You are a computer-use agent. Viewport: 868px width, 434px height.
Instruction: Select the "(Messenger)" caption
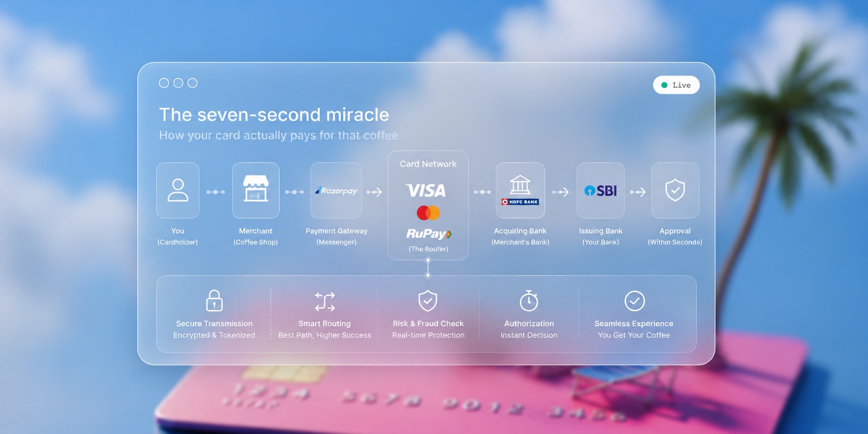coord(337,242)
